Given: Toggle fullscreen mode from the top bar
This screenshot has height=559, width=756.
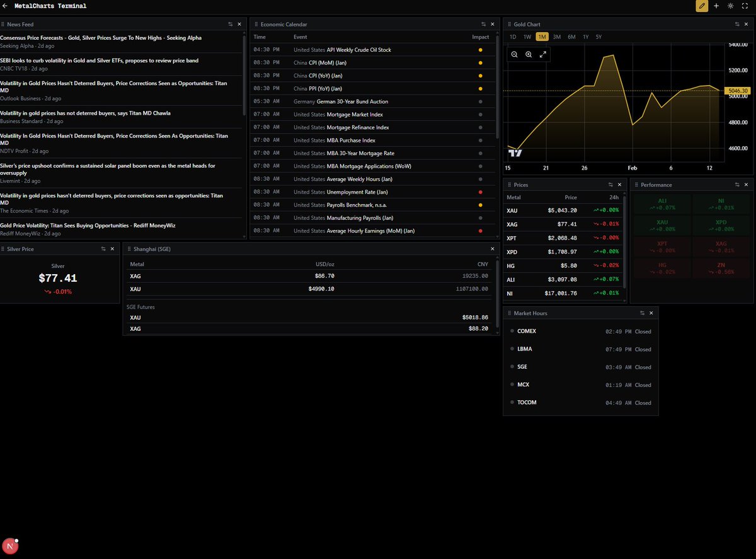Looking at the screenshot, I should [745, 6].
